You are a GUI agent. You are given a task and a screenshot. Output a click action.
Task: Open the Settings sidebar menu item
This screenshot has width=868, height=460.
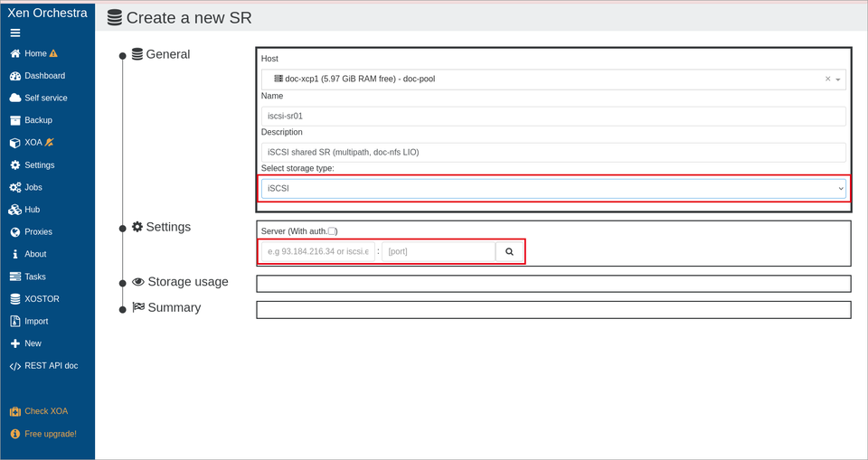point(39,165)
